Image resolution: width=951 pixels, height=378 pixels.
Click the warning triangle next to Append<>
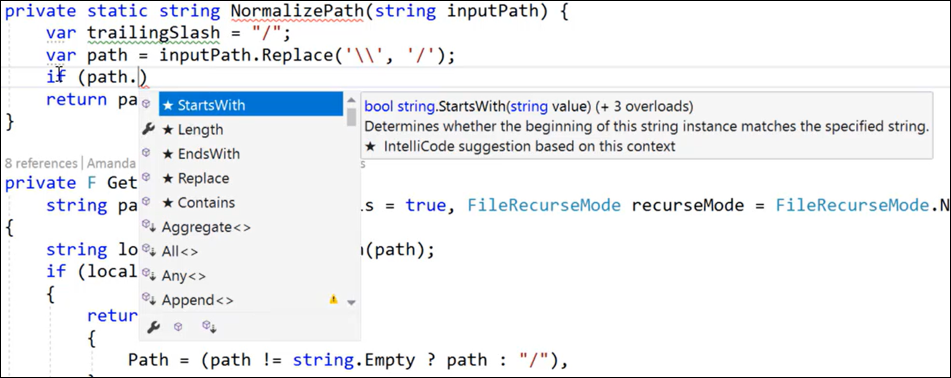[333, 299]
